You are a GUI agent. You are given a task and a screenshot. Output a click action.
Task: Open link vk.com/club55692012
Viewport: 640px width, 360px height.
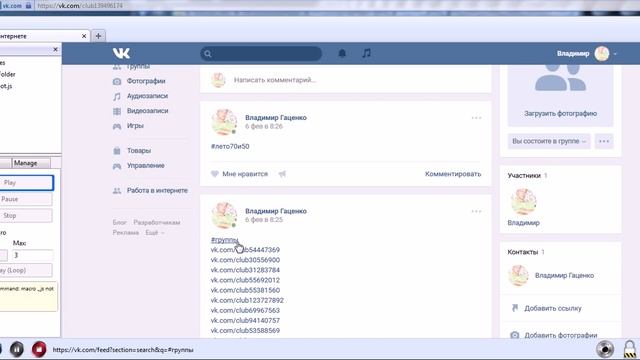coord(245,280)
